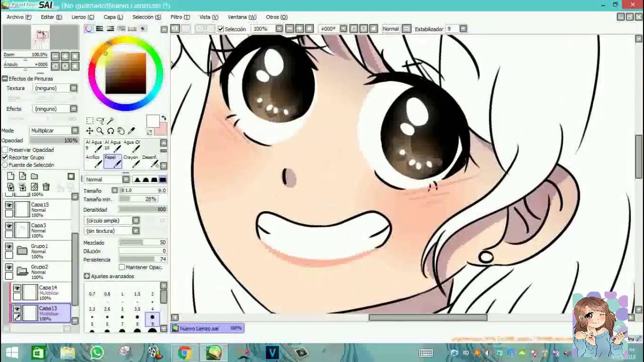Select the zoom magnifier tool
This screenshot has width=644, height=362.
[x=100, y=131]
